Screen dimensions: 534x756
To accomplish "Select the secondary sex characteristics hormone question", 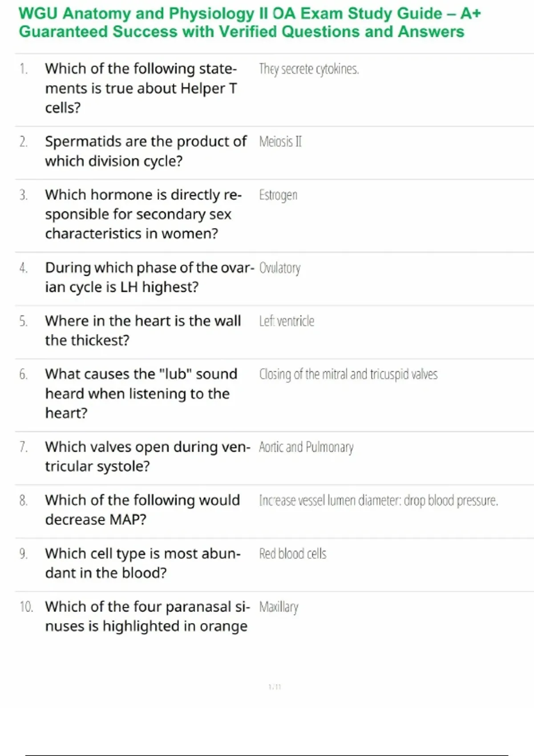I will pos(143,214).
